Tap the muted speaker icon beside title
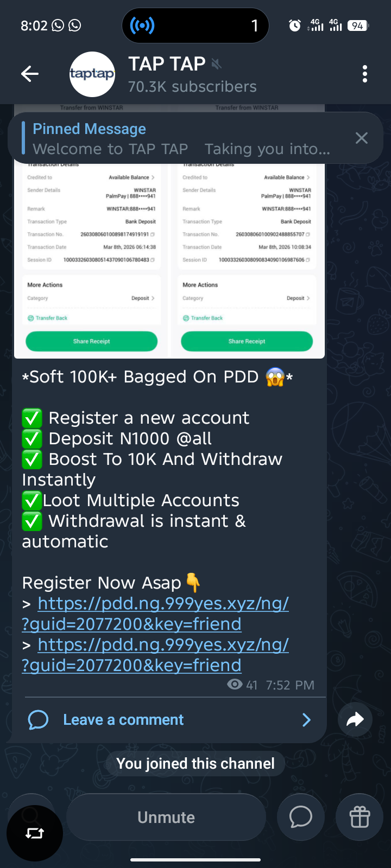Screen dimensions: 391x868 click(216, 65)
